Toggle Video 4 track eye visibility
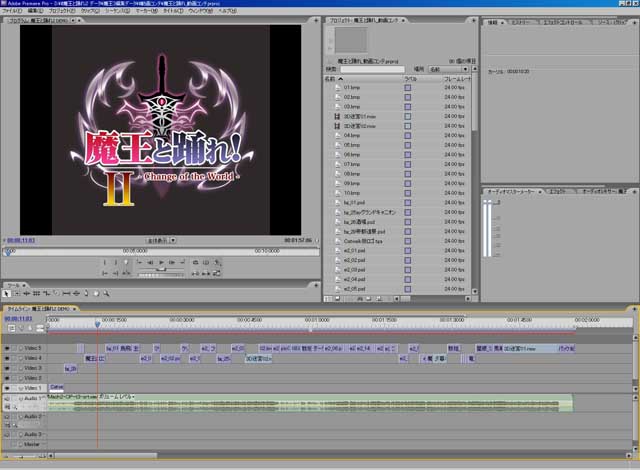This screenshot has height=470, width=640. click(x=7, y=358)
